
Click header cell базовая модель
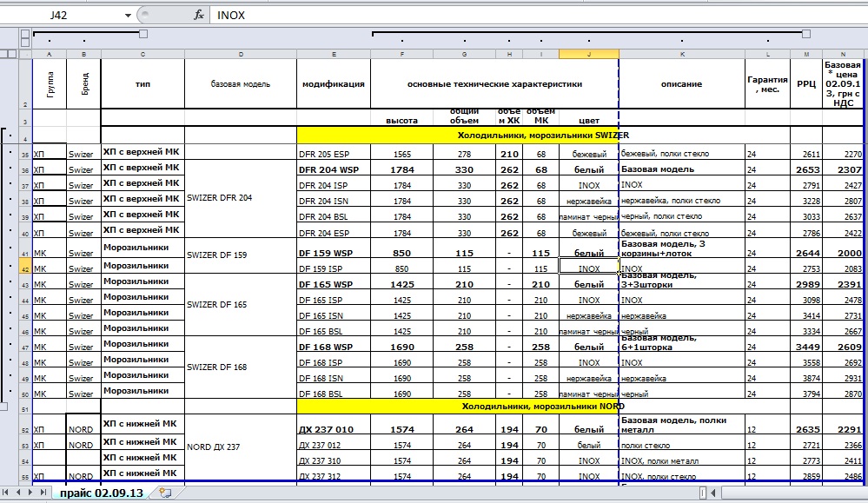[x=241, y=84]
